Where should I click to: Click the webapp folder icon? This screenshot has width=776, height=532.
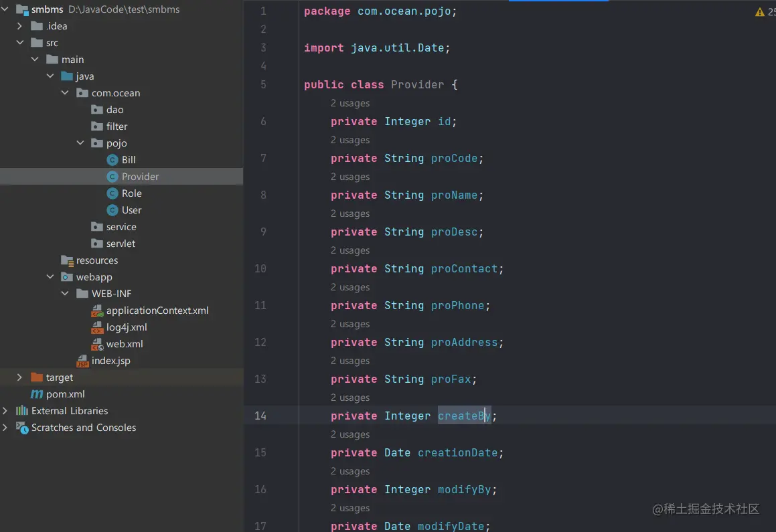coord(67,277)
